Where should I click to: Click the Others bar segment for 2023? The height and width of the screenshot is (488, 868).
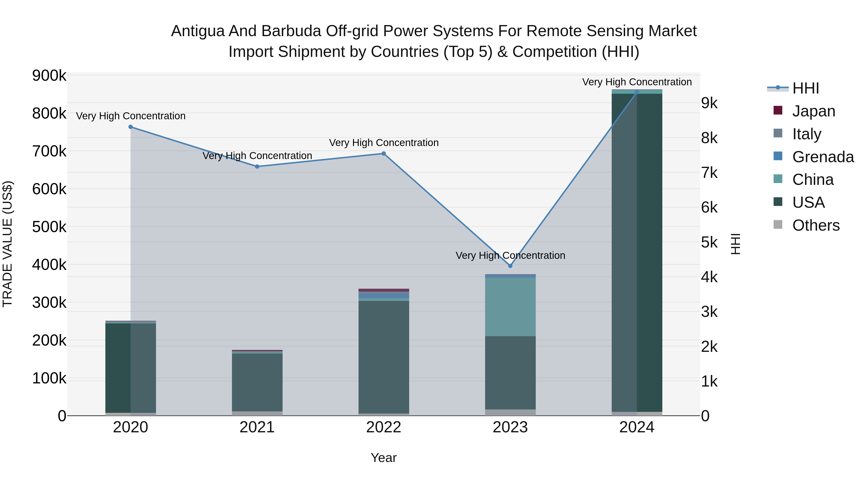coord(510,413)
